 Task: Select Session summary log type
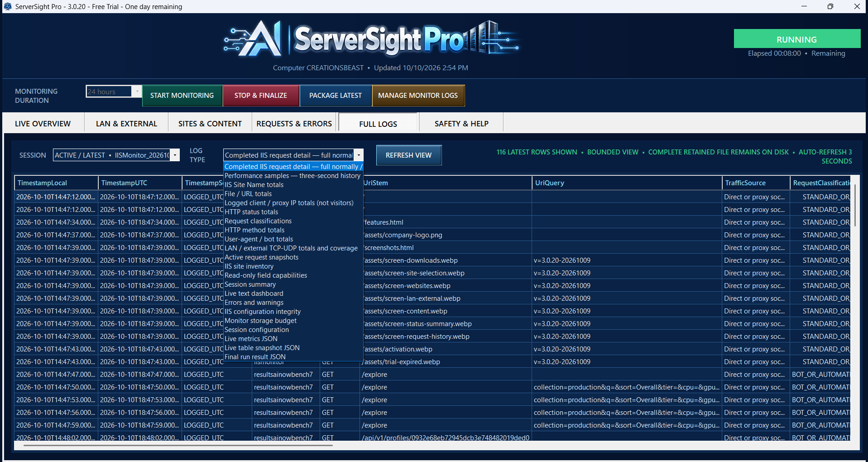click(x=293, y=284)
